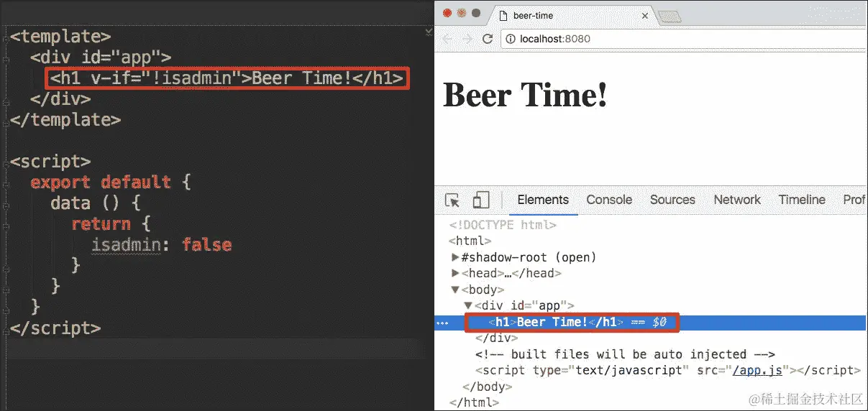868x411 pixels.
Task: Click the isadmin: false line in editor
Action: [161, 245]
